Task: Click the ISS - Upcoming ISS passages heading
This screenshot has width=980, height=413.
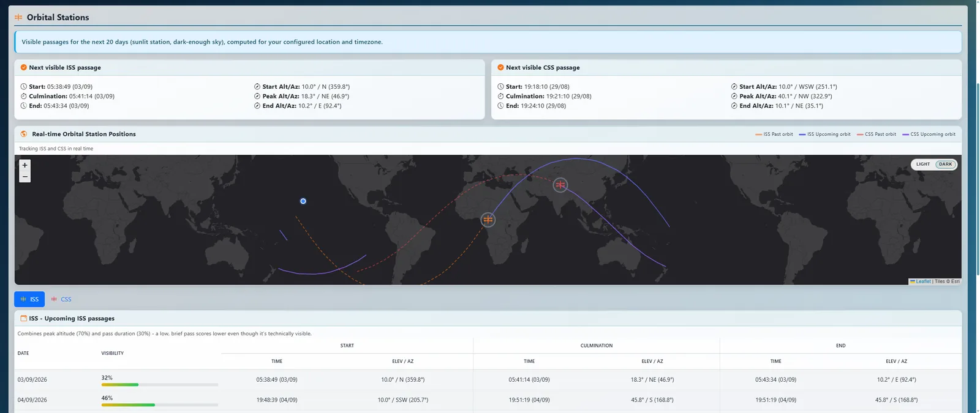Action: [72, 318]
